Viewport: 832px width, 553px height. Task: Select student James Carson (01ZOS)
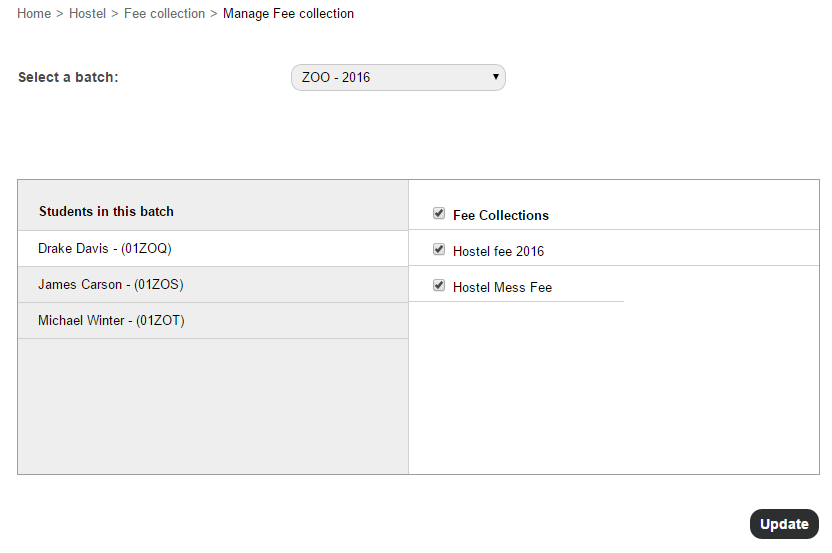213,284
